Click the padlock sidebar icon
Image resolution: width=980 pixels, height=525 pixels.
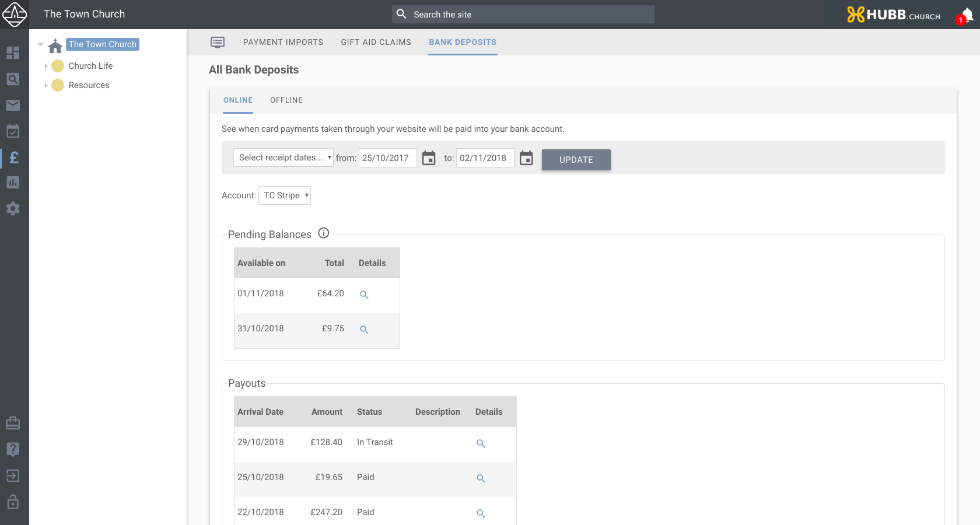pos(13,502)
